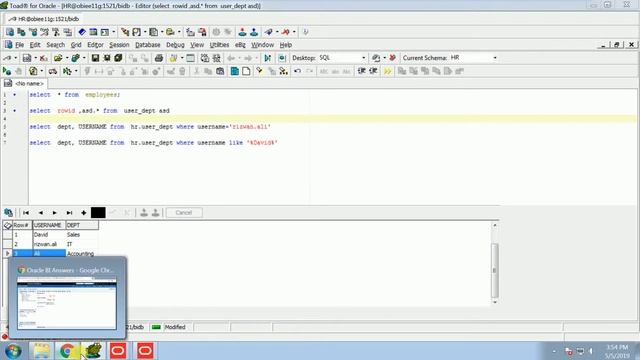Click the undo icon in editor toolbar
Screen dimensions: 640x360
[297, 71]
